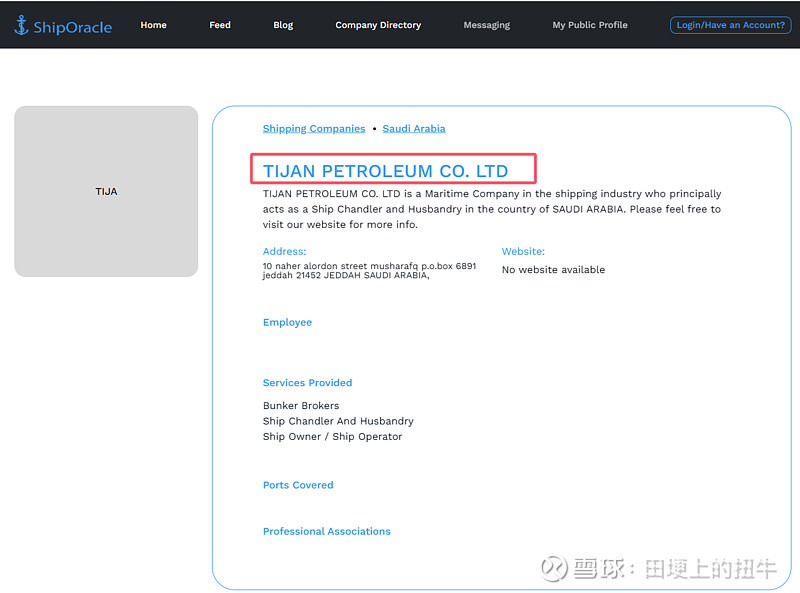Click the TIJA company logo placeholder

106,191
